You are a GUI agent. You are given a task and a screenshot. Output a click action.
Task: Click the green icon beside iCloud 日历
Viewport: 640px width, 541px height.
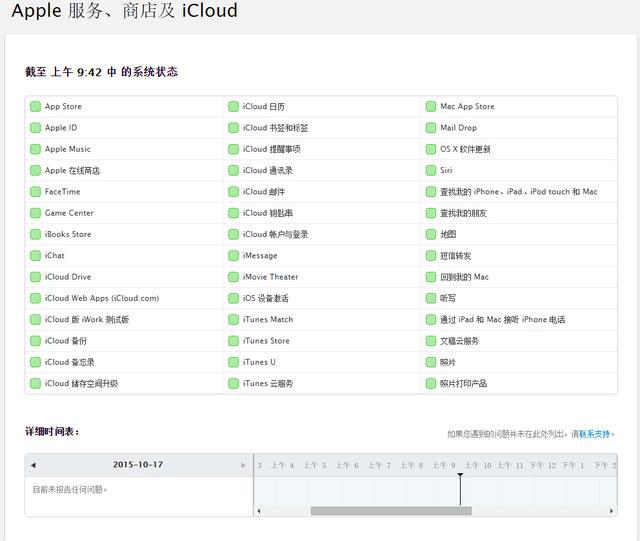[x=233, y=107]
